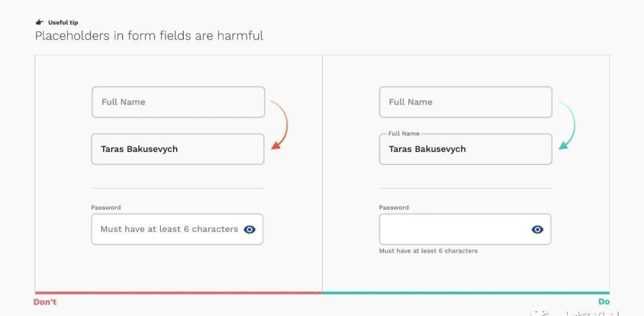
Task: Focus empty Password field in Do panel
Action: (465, 230)
